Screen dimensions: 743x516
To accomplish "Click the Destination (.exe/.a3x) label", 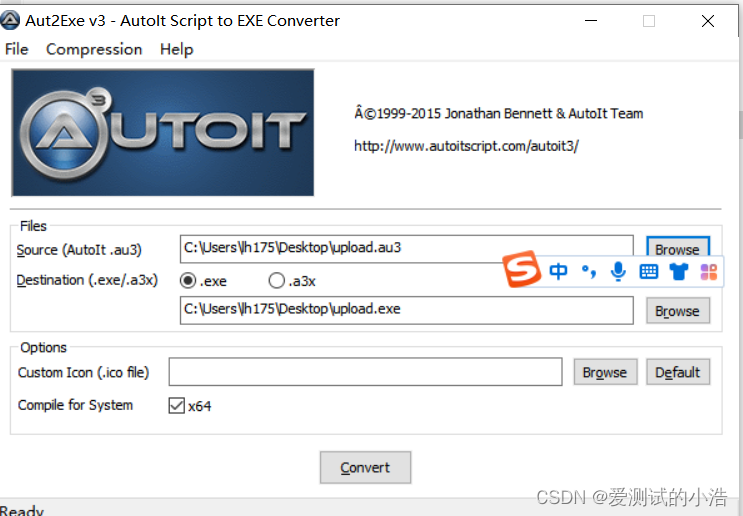I will pyautogui.click(x=87, y=280).
